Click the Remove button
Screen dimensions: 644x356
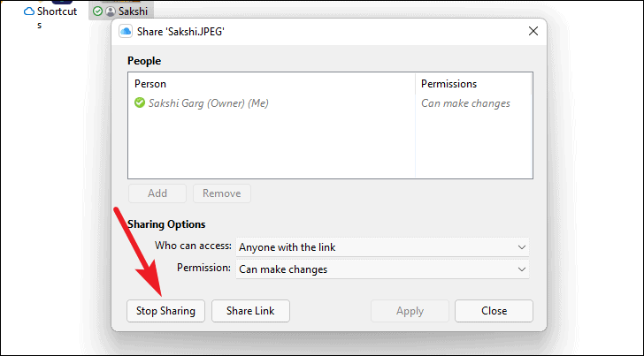tap(221, 193)
